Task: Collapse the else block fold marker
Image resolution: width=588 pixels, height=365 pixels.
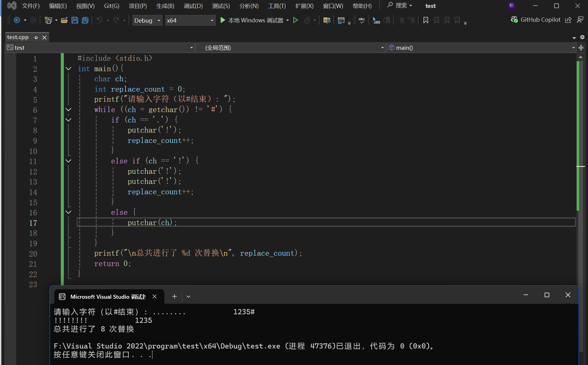Action: tap(68, 212)
